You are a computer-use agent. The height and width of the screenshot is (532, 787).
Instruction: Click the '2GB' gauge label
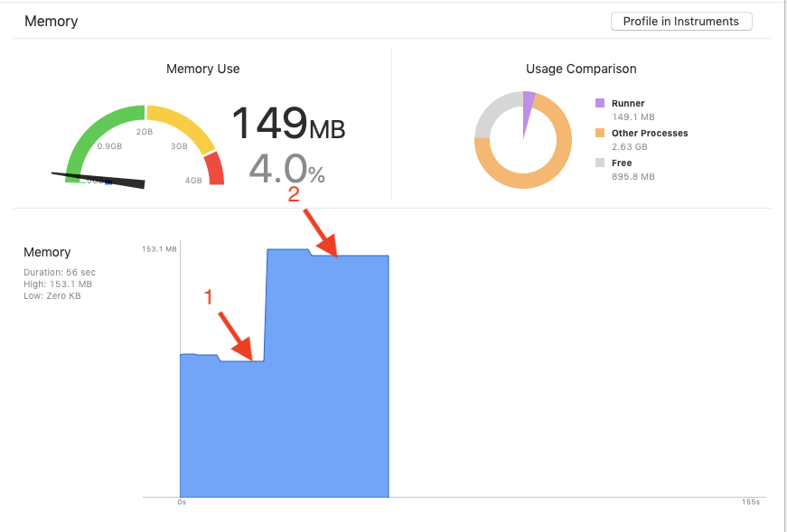coord(144,132)
